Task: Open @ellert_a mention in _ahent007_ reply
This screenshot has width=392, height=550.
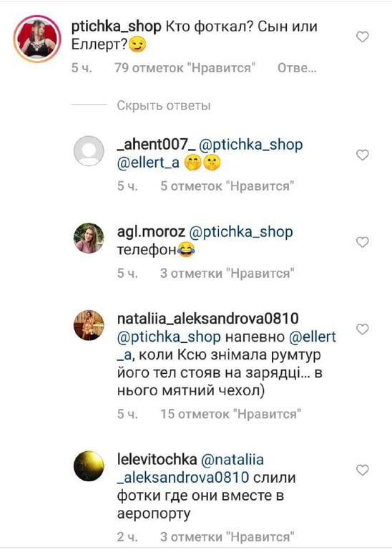Action: tap(148, 163)
